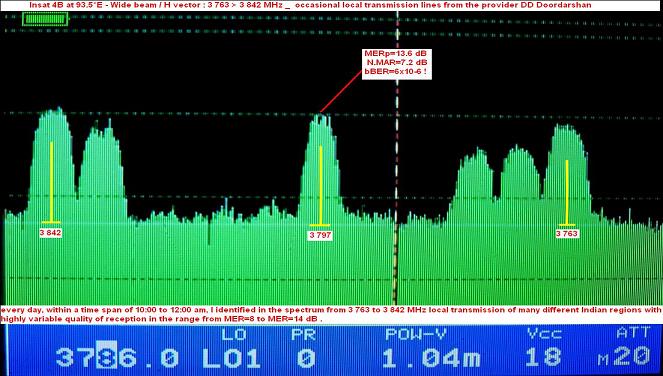The width and height of the screenshot is (663, 376).
Task: Click the ATT label
Action: click(633, 333)
